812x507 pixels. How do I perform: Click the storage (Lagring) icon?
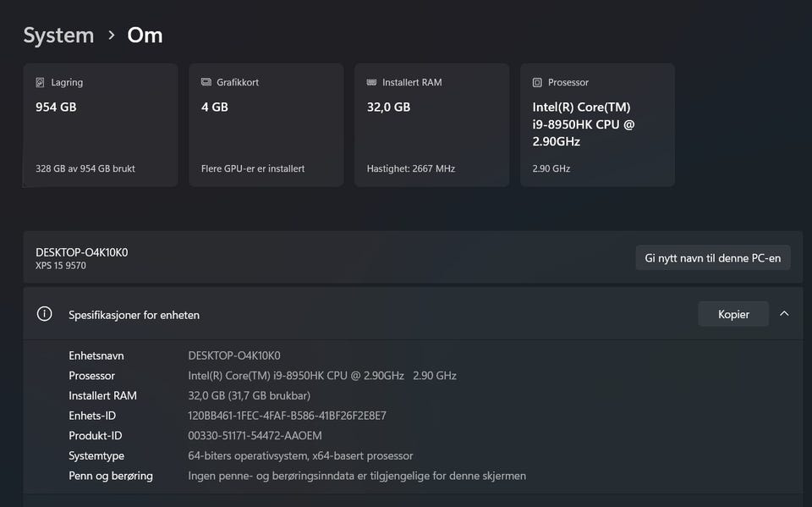pyautogui.click(x=40, y=83)
